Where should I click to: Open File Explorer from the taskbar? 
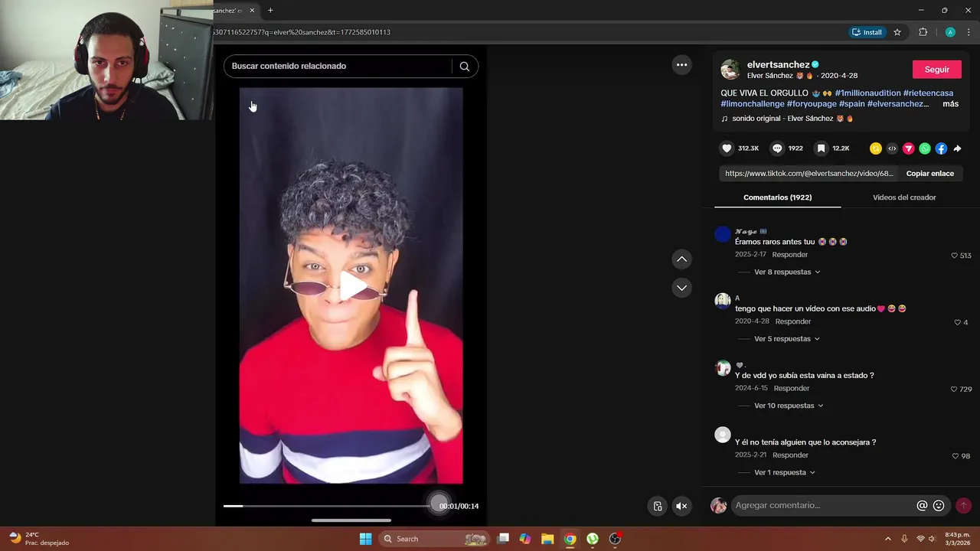click(x=547, y=539)
